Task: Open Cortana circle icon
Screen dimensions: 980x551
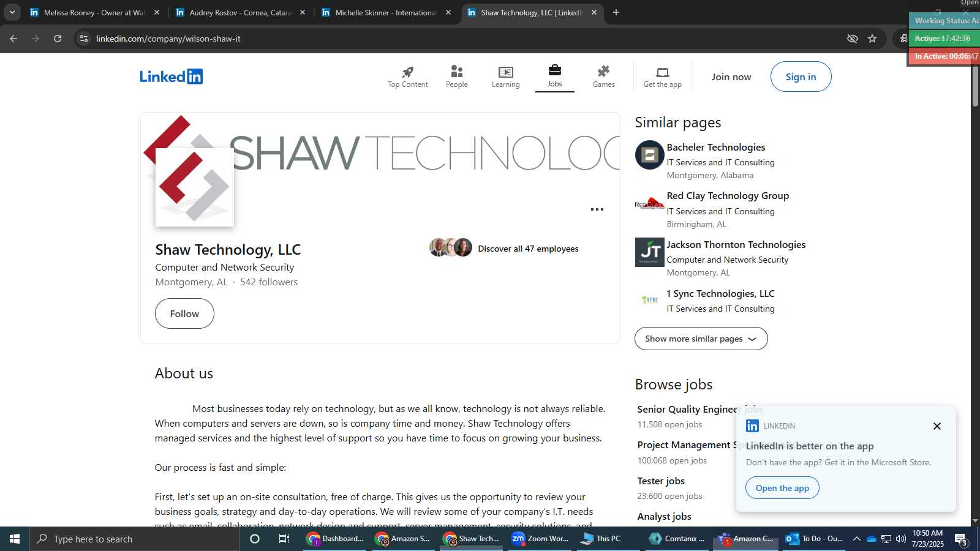Action: [255, 539]
